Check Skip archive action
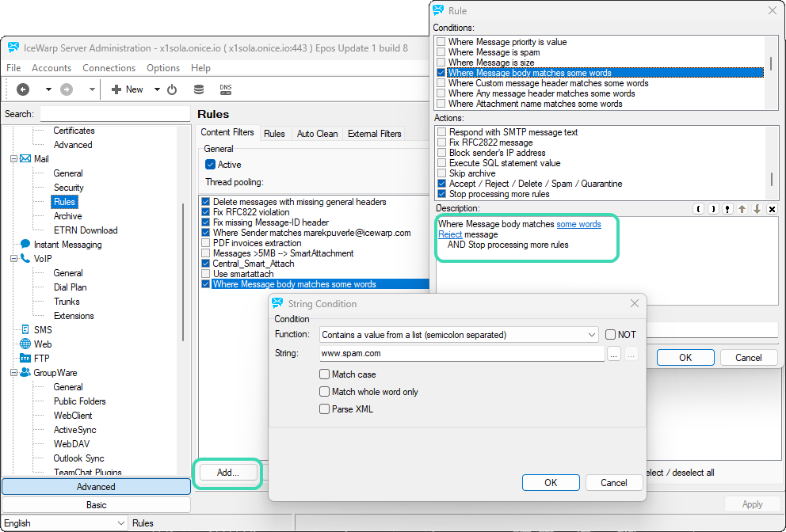This screenshot has height=532, width=786. 441,173
